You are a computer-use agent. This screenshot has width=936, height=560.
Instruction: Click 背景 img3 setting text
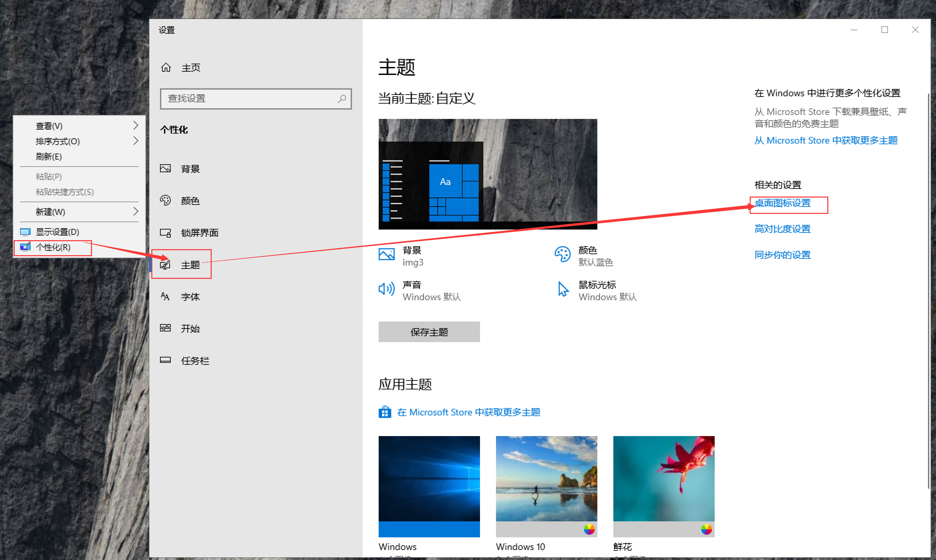point(413,256)
